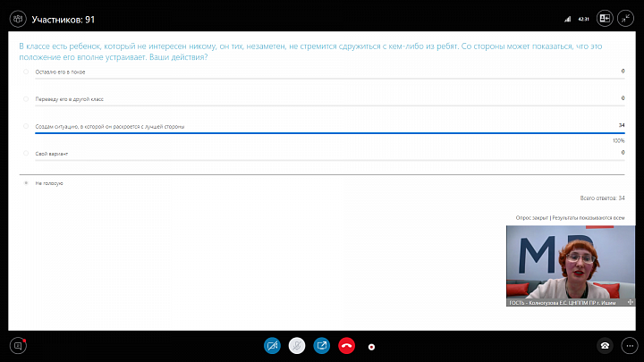Select the 'Свой вариант' radio option
Screen dimensions: 644x362
26,154
